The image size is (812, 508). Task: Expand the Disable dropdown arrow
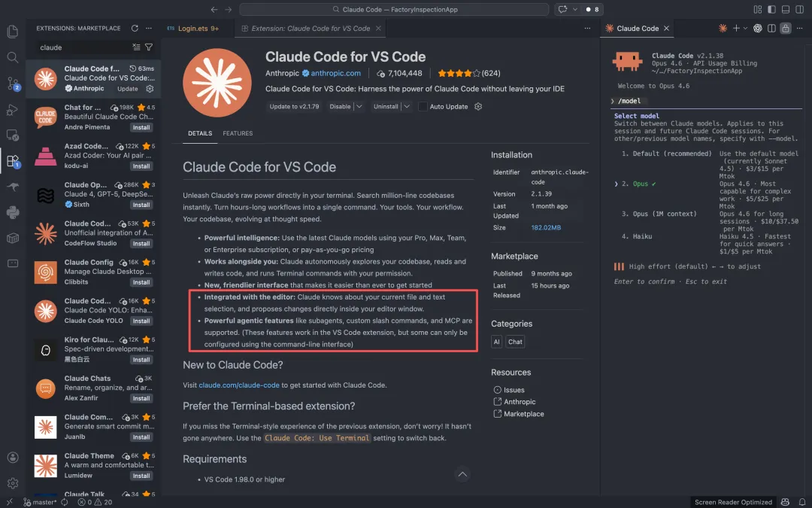coord(359,107)
